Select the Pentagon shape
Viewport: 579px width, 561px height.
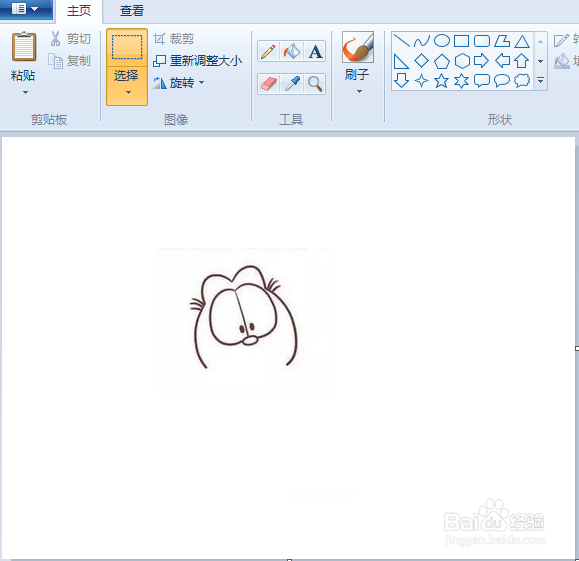442,61
